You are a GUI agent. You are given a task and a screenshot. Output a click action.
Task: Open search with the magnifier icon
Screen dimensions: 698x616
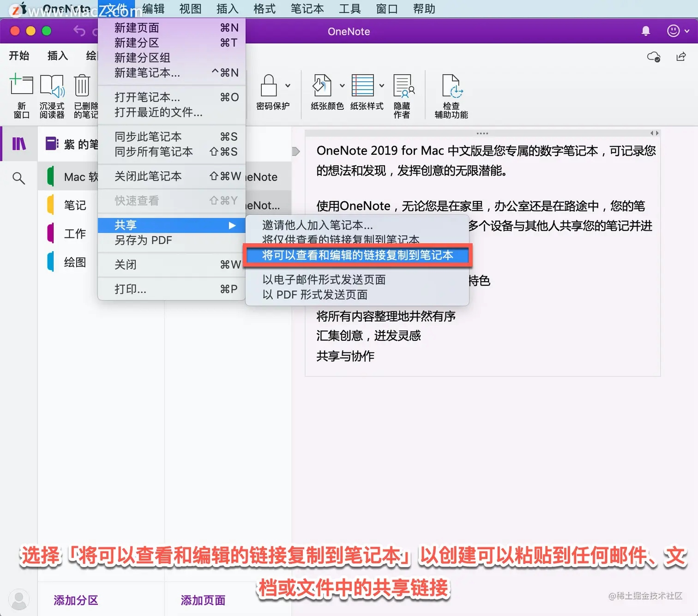[x=18, y=178]
